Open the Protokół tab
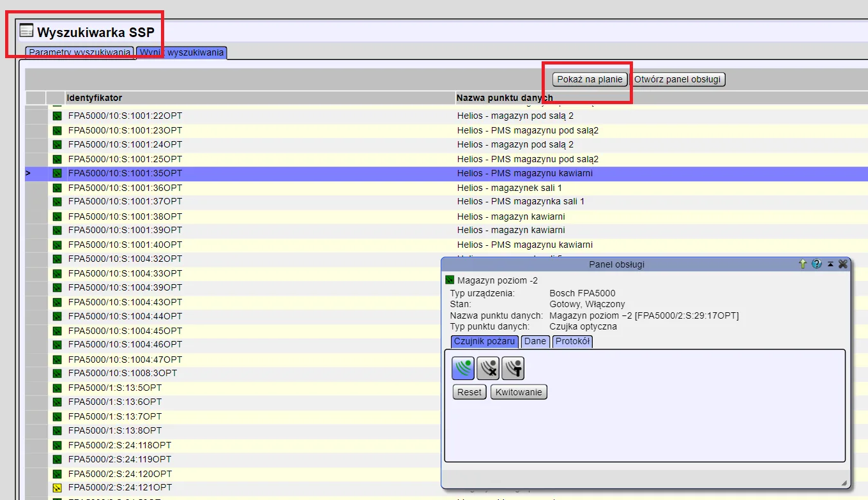The width and height of the screenshot is (868, 500). [x=573, y=342]
